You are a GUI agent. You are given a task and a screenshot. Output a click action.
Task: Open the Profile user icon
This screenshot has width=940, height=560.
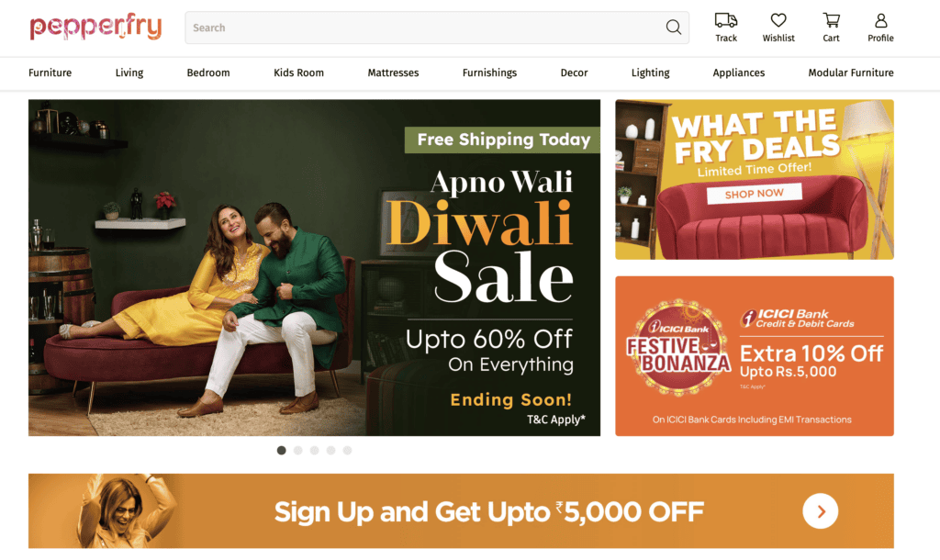(880, 20)
